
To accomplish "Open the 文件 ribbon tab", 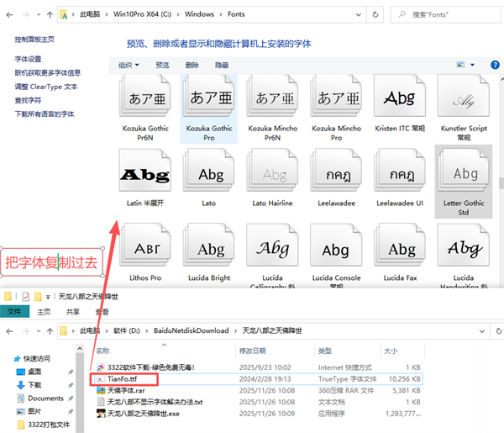I will [14, 311].
